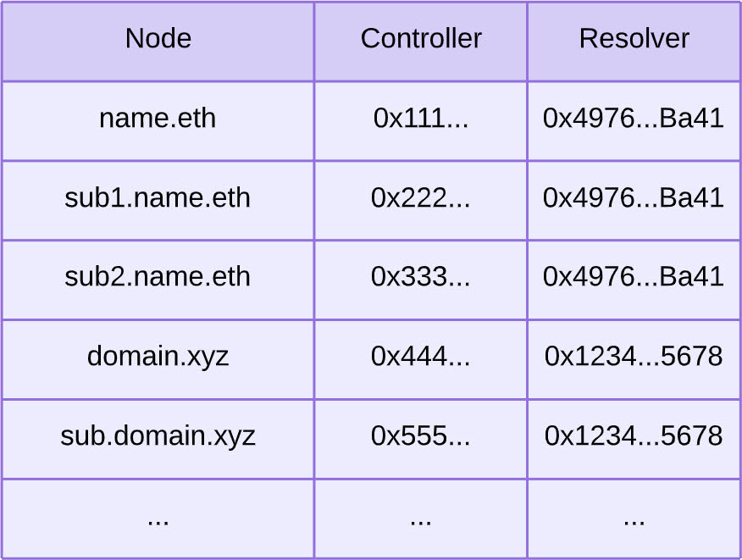Select the sub2.name.eth node cell
Image resolution: width=742 pixels, height=560 pixels.
158,277
